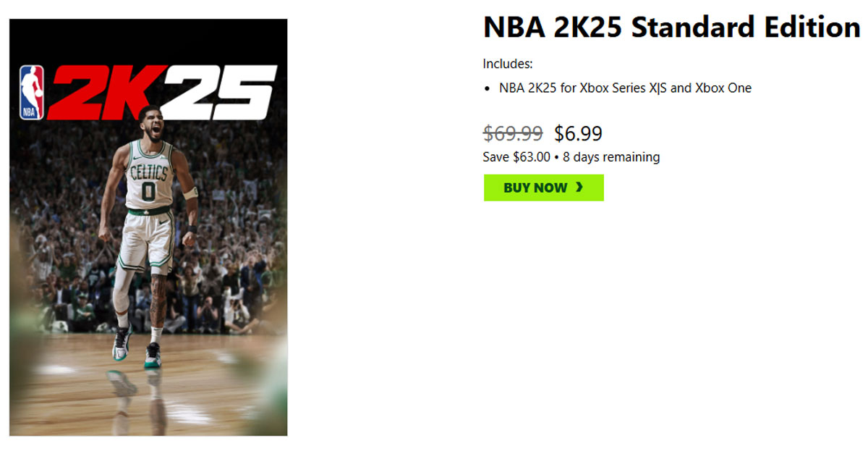Click the $6.99 sale price
Image resolution: width=868 pixels, height=454 pixels.
tap(578, 134)
